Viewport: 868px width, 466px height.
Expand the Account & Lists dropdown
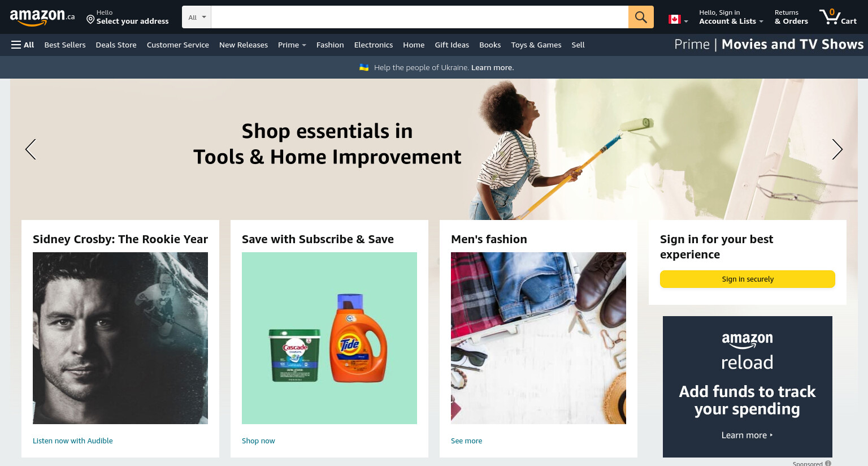tap(731, 17)
